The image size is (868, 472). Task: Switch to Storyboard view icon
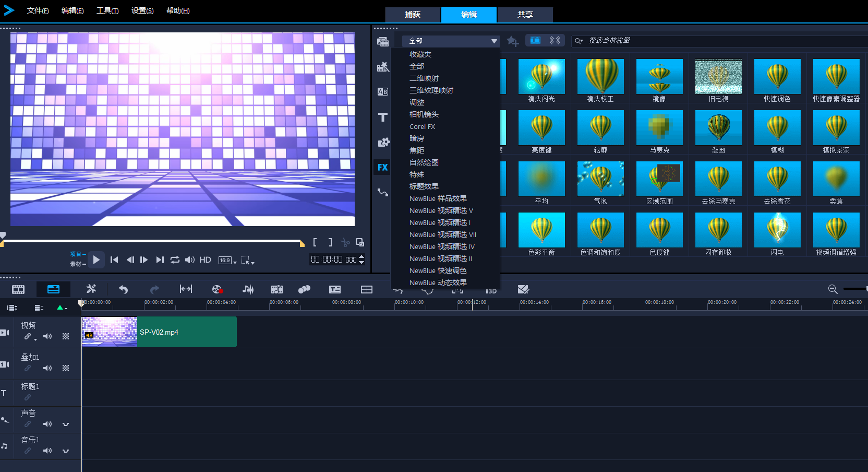tap(18, 289)
